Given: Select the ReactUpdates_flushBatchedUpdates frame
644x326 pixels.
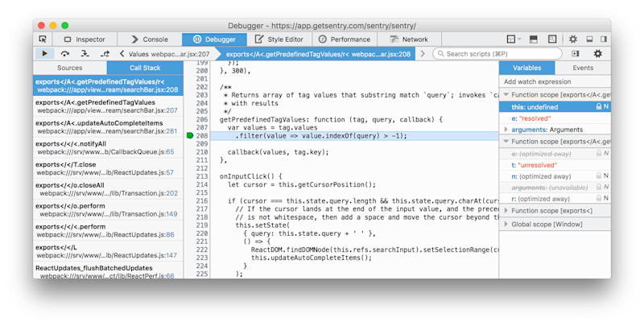Looking at the screenshot, I should 108,271.
